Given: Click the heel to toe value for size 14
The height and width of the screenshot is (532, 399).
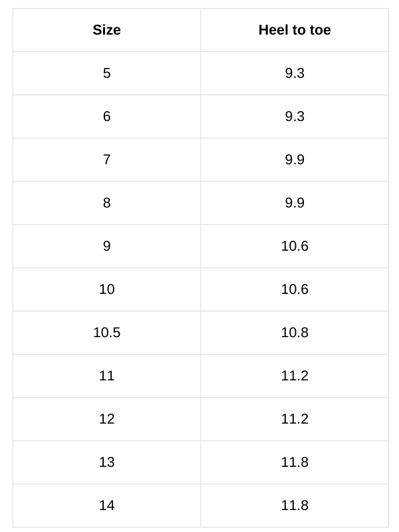Looking at the screenshot, I should coord(295,505).
